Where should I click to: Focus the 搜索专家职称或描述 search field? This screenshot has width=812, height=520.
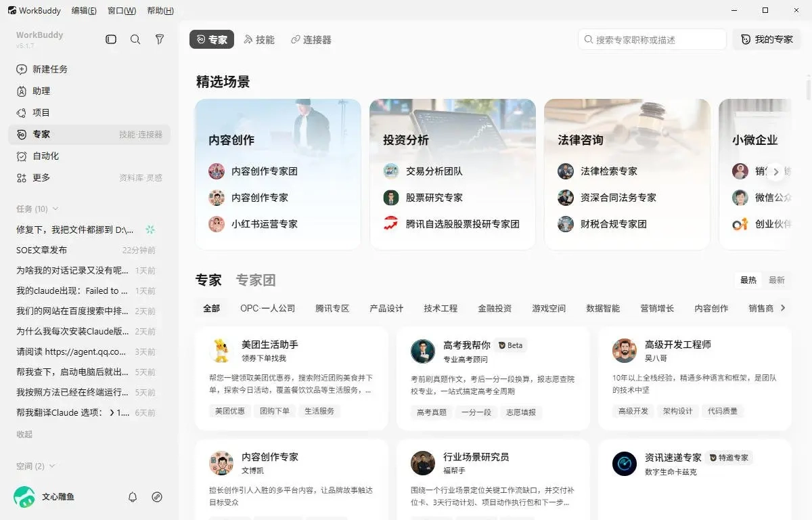point(652,39)
